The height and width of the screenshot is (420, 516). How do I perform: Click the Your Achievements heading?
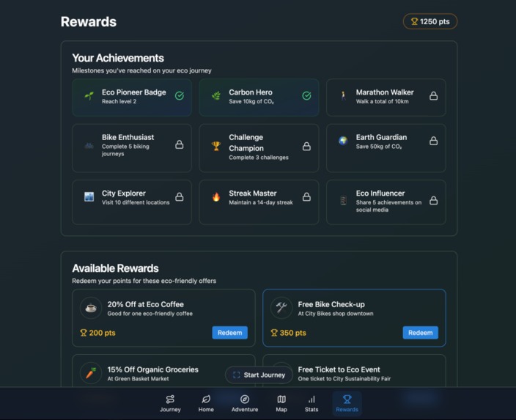click(118, 58)
